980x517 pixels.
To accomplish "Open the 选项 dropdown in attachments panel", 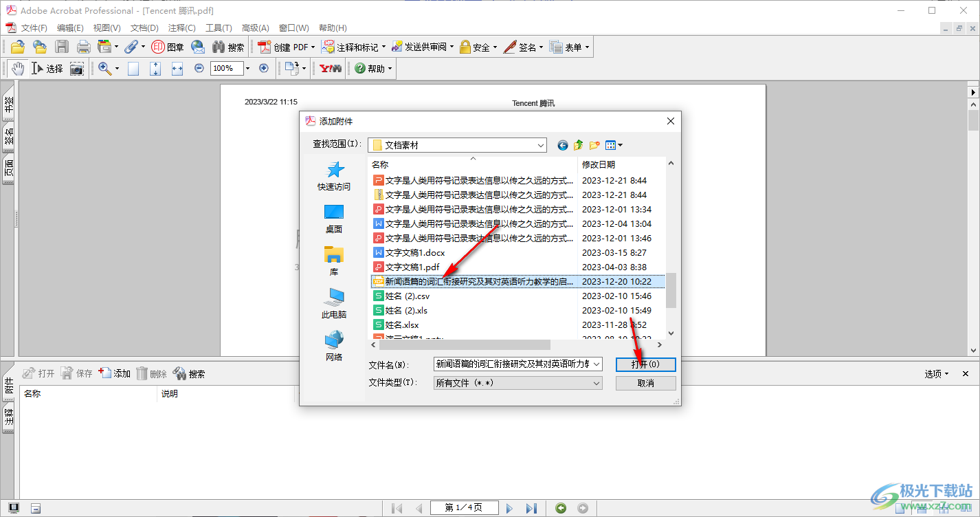I will pos(936,374).
